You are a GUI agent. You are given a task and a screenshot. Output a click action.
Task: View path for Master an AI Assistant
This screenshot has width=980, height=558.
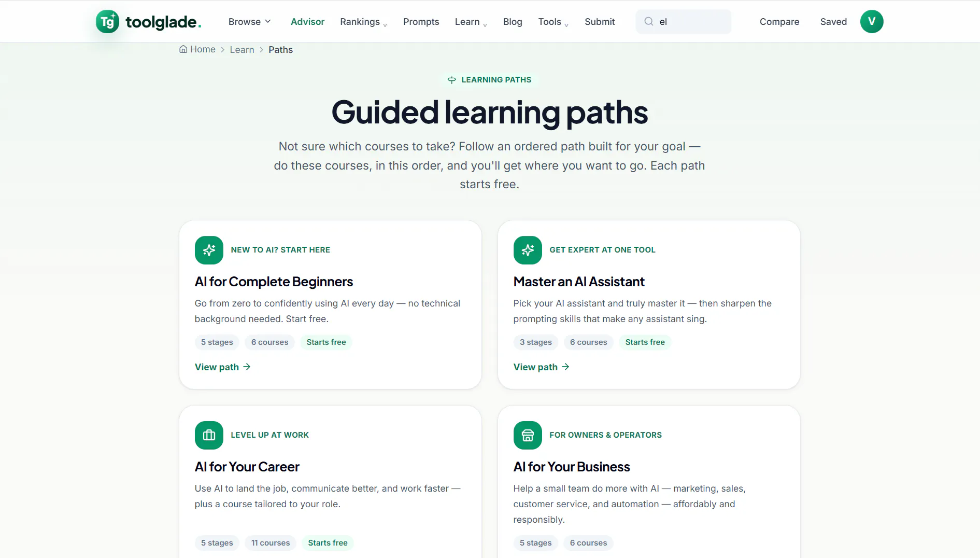point(542,367)
